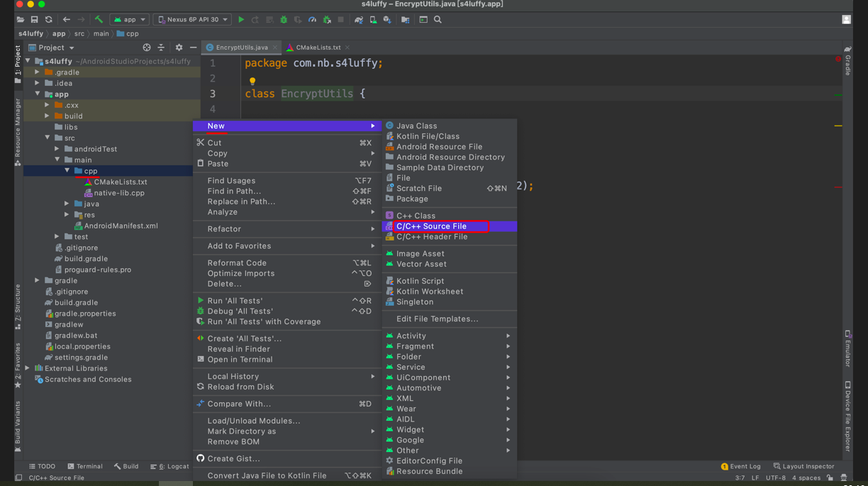Select Java Class in New submenu
868x486 pixels.
pyautogui.click(x=450, y=126)
